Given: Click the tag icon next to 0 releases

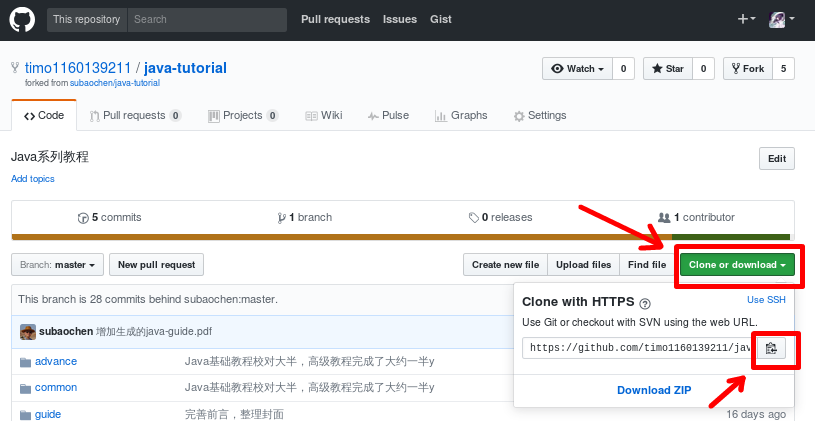Looking at the screenshot, I should [474, 218].
